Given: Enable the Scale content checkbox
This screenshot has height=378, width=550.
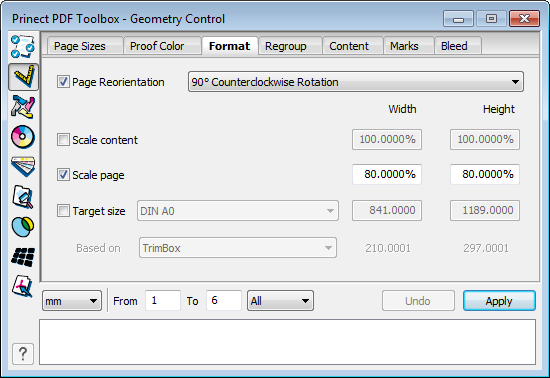Looking at the screenshot, I should pos(63,140).
